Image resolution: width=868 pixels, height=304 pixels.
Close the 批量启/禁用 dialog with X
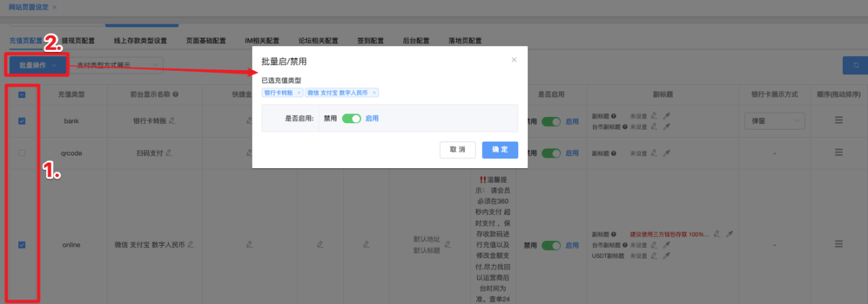tap(514, 60)
